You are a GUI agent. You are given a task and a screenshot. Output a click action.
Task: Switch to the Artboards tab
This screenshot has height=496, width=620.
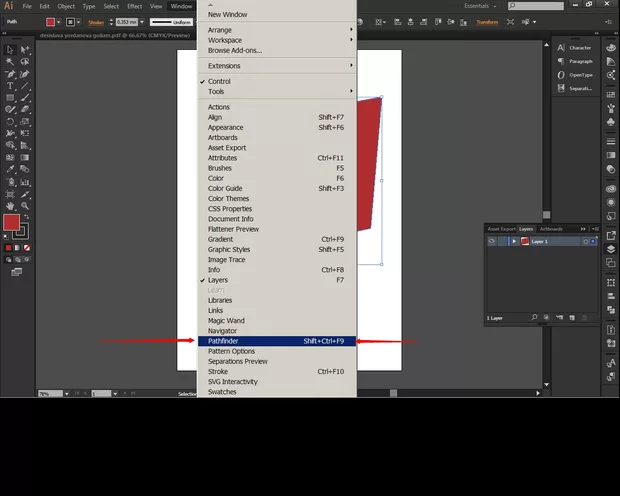pyautogui.click(x=551, y=229)
